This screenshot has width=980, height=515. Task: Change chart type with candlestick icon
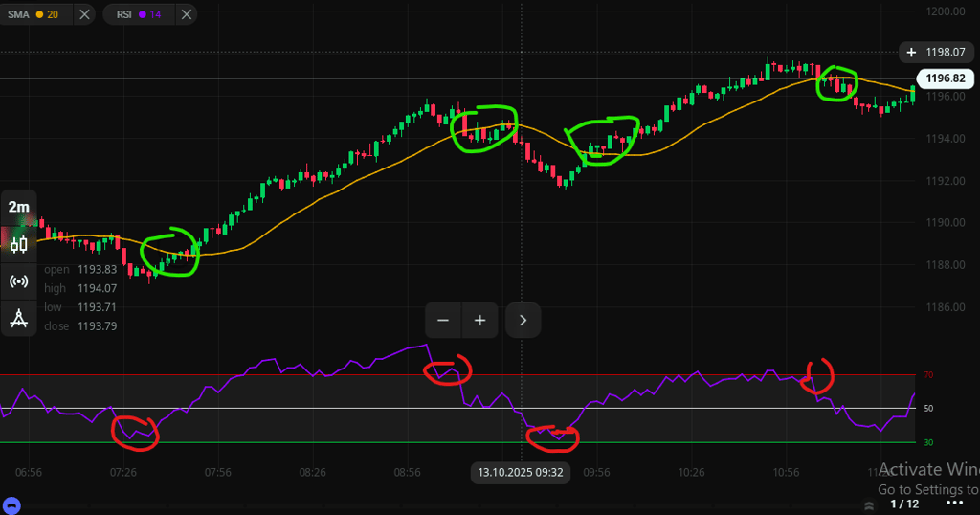19,244
